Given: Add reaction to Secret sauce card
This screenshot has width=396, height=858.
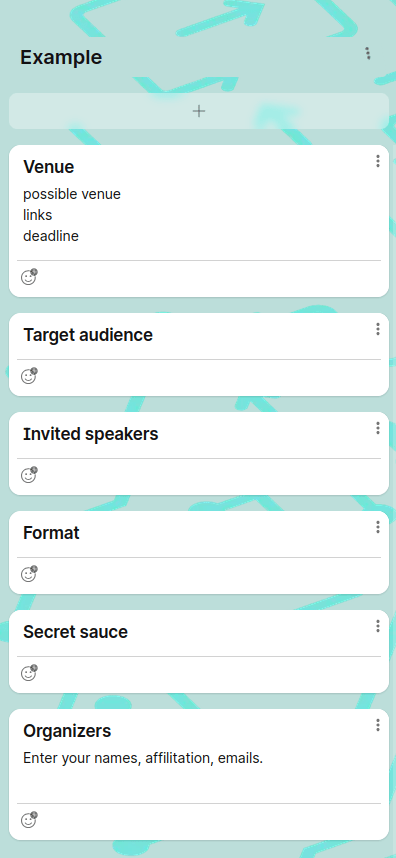Looking at the screenshot, I should pyautogui.click(x=29, y=673).
